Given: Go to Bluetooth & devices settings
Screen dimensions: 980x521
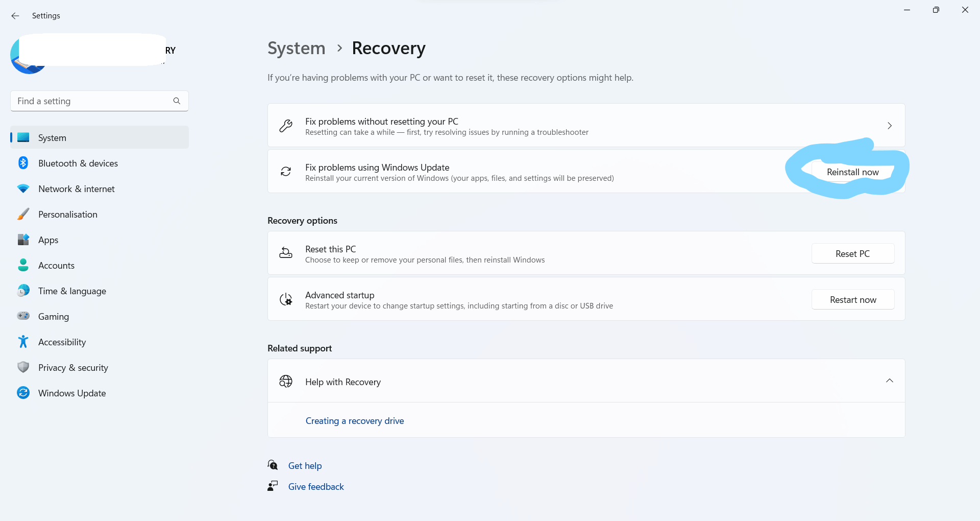Looking at the screenshot, I should 100,163.
